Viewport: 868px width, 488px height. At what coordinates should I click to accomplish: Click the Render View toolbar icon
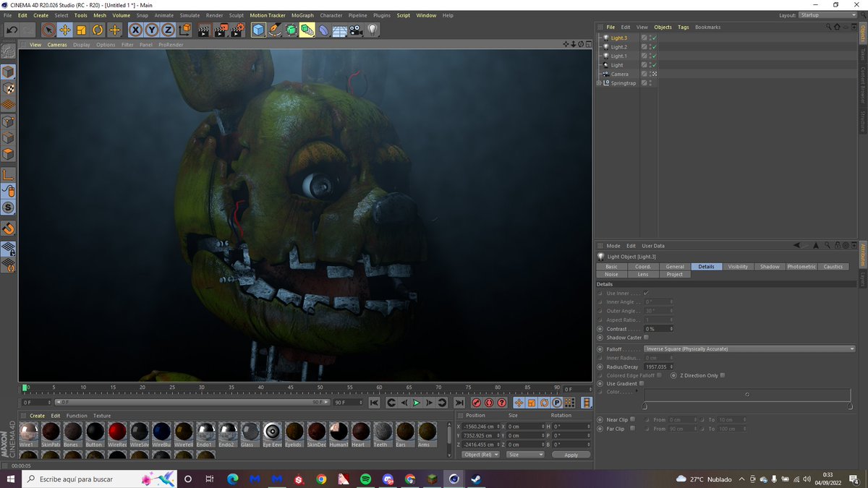click(x=203, y=29)
